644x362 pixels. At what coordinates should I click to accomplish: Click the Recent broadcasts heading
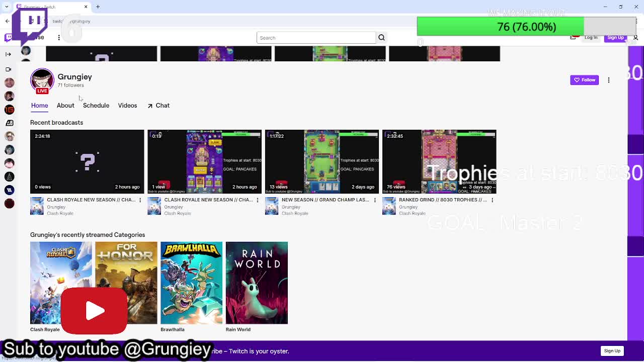tap(57, 123)
